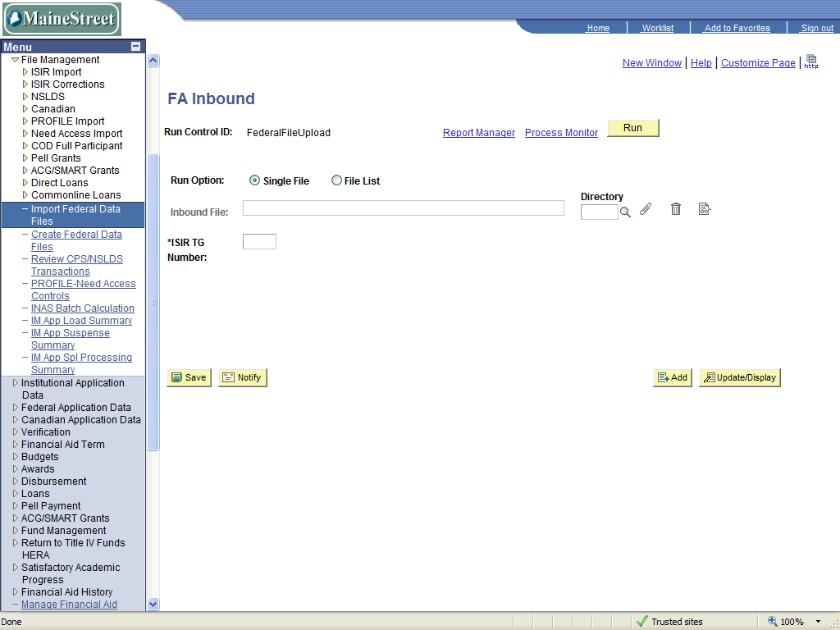Expand the Awards folder
This screenshot has height=630, width=840.
pyautogui.click(x=16, y=468)
